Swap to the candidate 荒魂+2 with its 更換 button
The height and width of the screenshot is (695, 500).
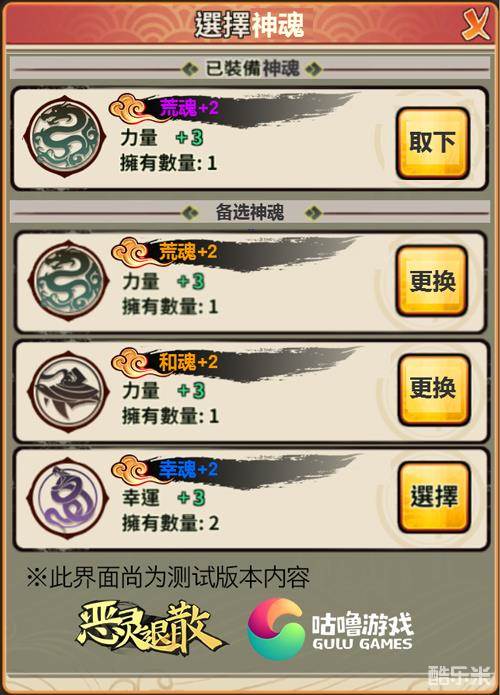(x=433, y=281)
